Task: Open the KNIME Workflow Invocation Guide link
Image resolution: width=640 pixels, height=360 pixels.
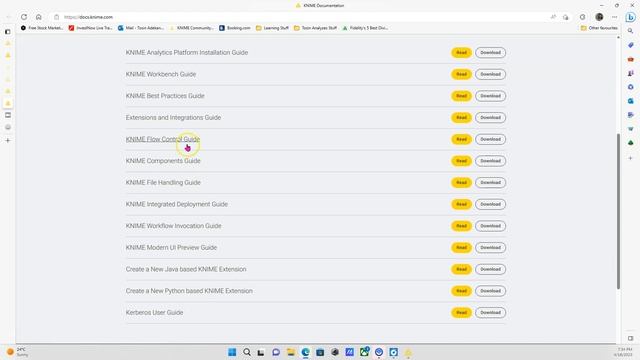Action: click(173, 226)
